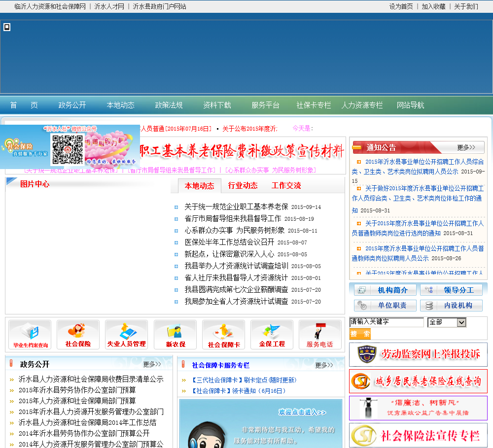The image size is (493, 448).
Task: Open news 我局参加全省人才资源统计试调查
Action: pyautogui.click(x=236, y=301)
